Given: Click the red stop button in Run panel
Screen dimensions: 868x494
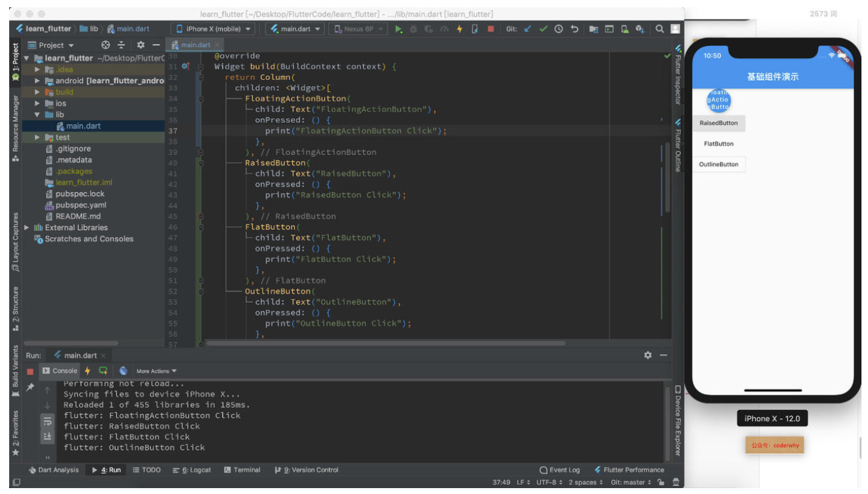Looking at the screenshot, I should pos(30,371).
